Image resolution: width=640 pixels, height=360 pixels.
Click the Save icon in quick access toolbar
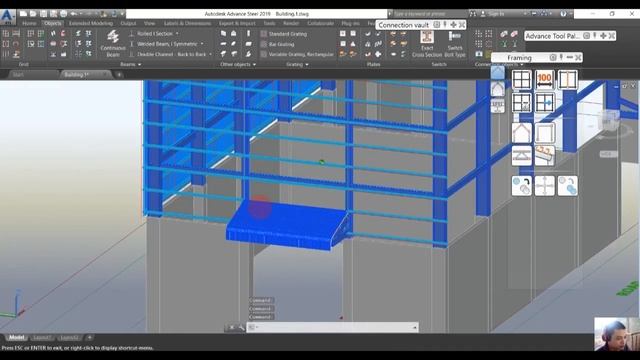pyautogui.click(x=43, y=14)
